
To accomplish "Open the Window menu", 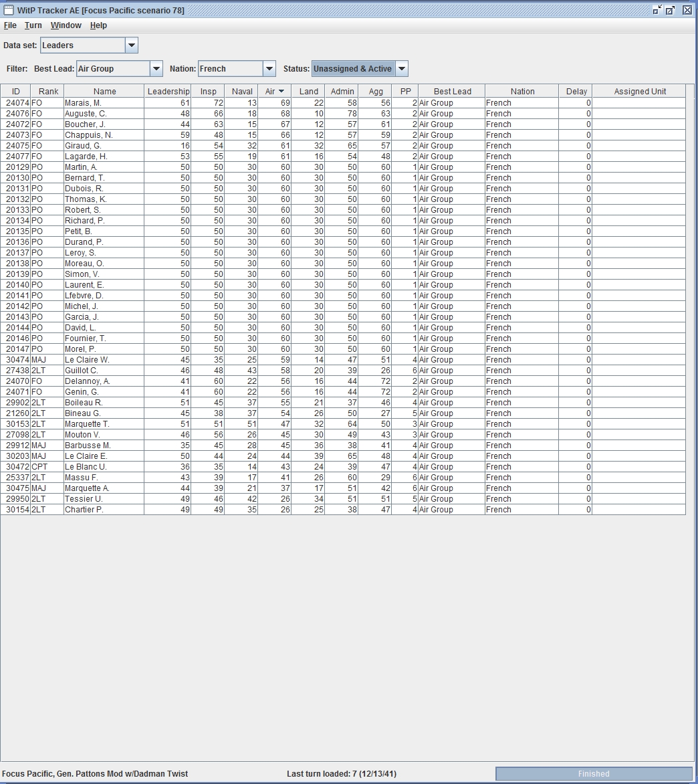I will click(x=66, y=25).
